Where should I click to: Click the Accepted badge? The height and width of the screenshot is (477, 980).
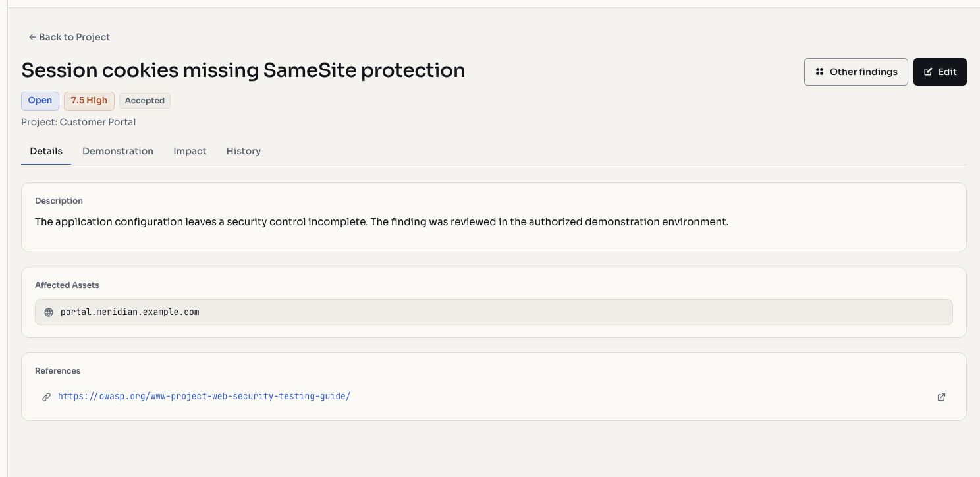click(144, 101)
